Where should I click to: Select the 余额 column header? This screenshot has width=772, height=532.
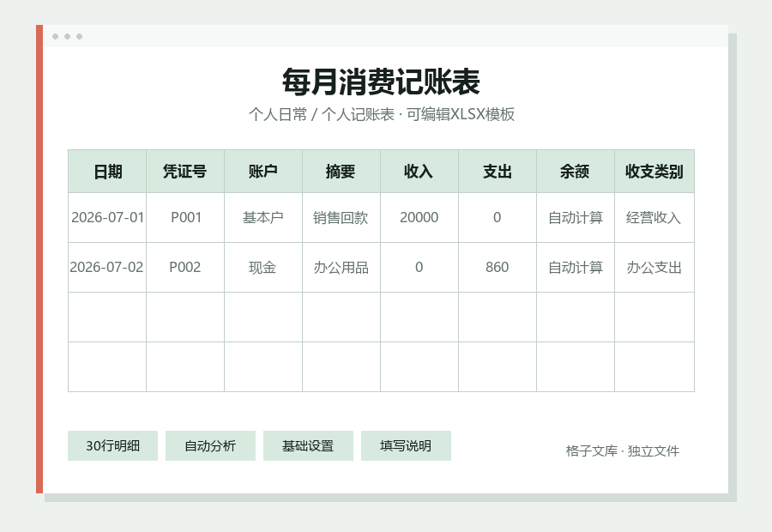(576, 172)
